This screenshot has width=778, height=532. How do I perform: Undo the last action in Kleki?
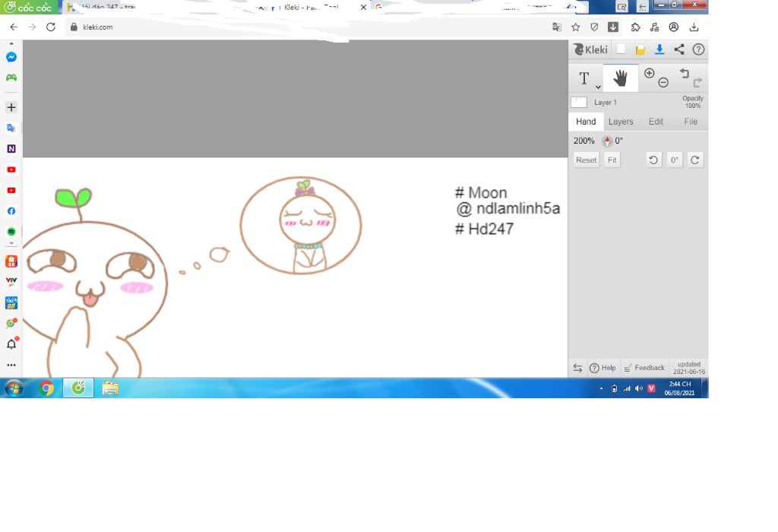(x=685, y=74)
